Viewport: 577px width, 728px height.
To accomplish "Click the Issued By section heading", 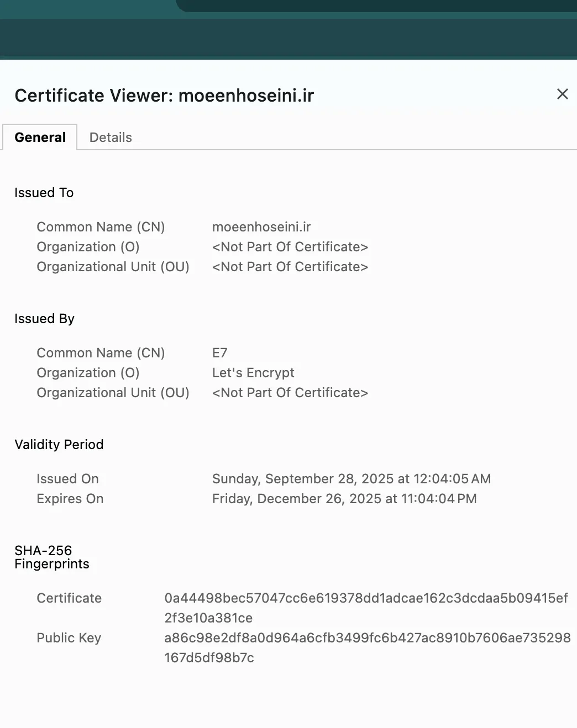I will 44,318.
